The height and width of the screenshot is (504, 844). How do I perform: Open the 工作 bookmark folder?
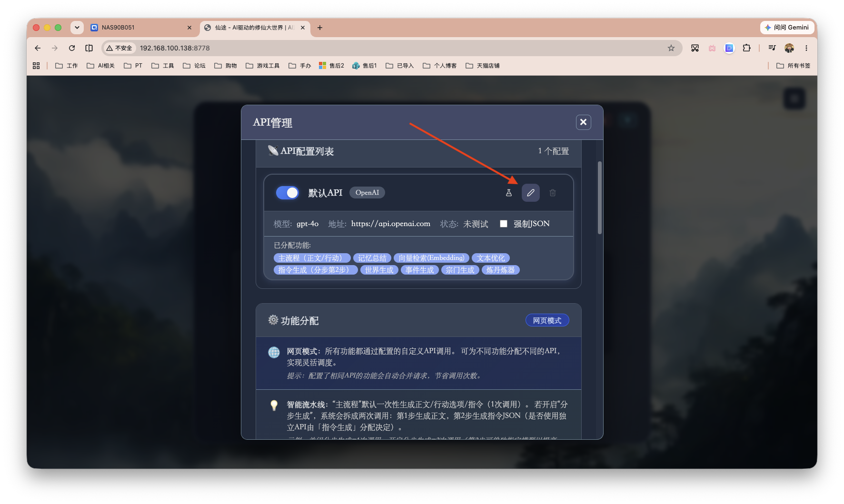67,66
